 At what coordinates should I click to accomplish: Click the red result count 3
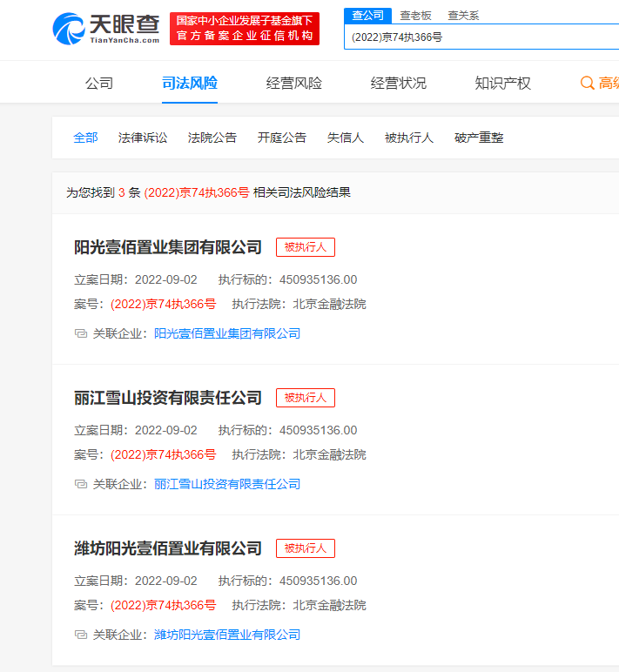coord(122,193)
